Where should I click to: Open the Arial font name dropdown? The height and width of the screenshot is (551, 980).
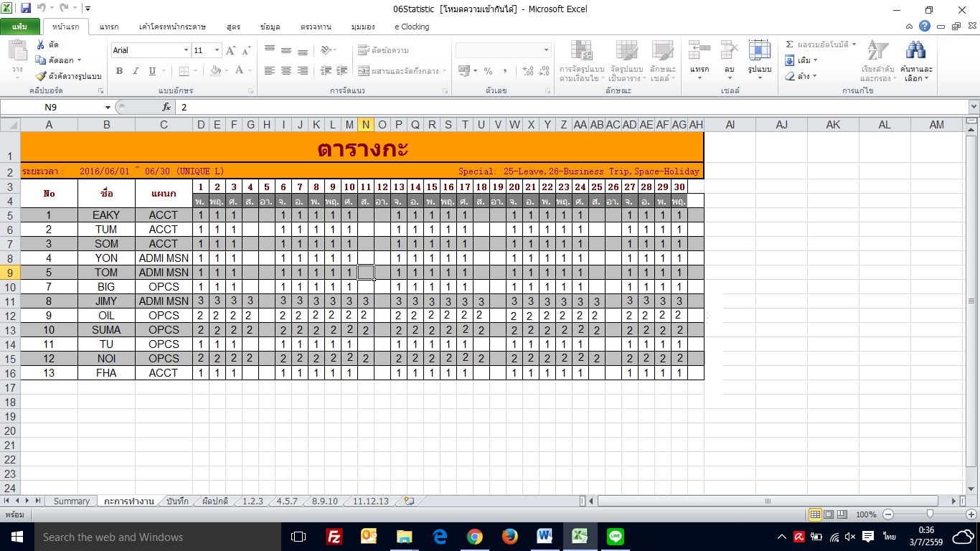(x=186, y=50)
